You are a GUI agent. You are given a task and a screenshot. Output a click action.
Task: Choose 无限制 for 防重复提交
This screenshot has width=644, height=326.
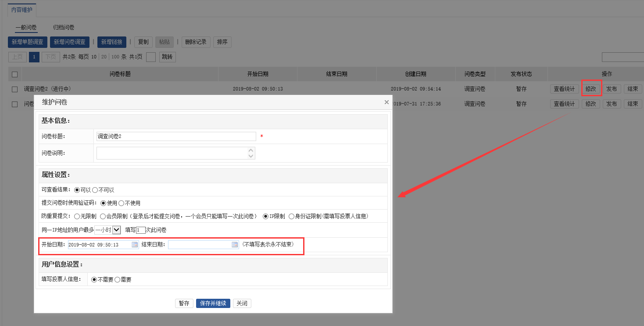tap(77, 216)
